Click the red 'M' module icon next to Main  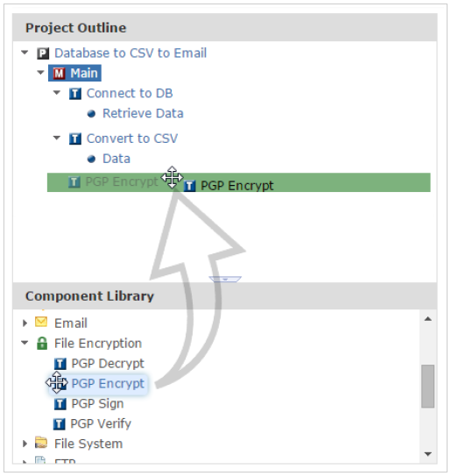point(59,74)
